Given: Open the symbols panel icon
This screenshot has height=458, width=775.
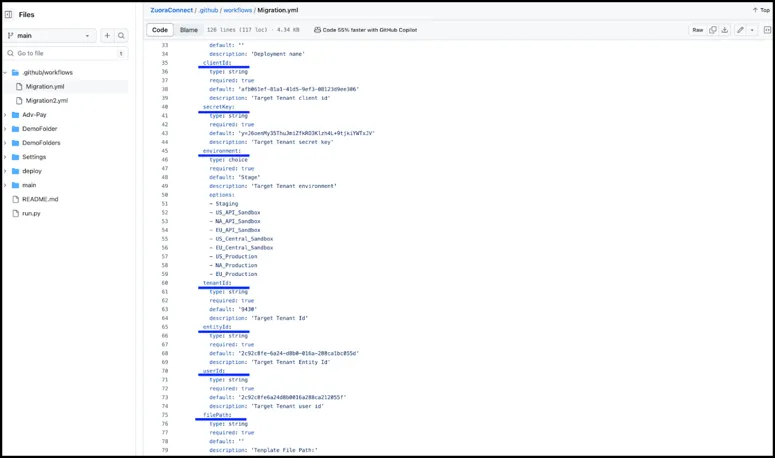Looking at the screenshot, I should click(x=767, y=30).
